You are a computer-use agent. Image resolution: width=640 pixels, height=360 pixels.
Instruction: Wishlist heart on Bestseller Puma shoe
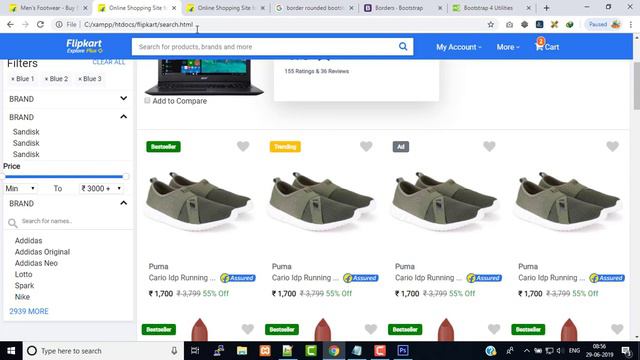click(x=243, y=146)
